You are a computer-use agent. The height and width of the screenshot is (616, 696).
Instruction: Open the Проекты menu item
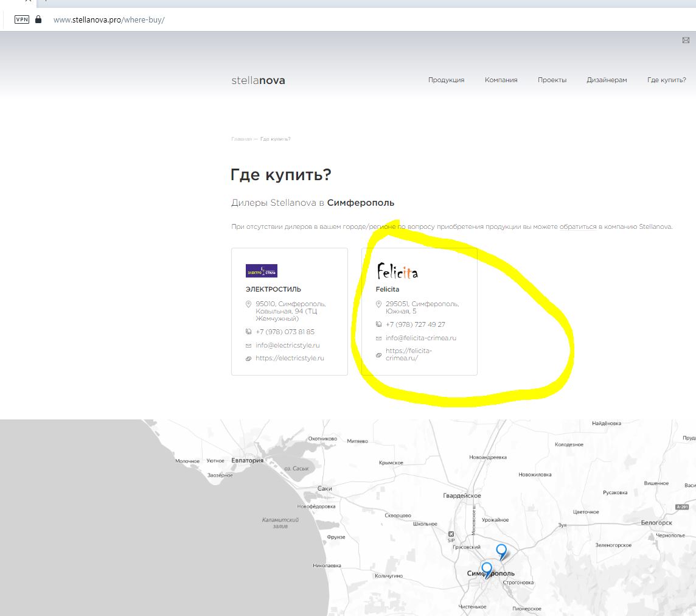point(552,80)
